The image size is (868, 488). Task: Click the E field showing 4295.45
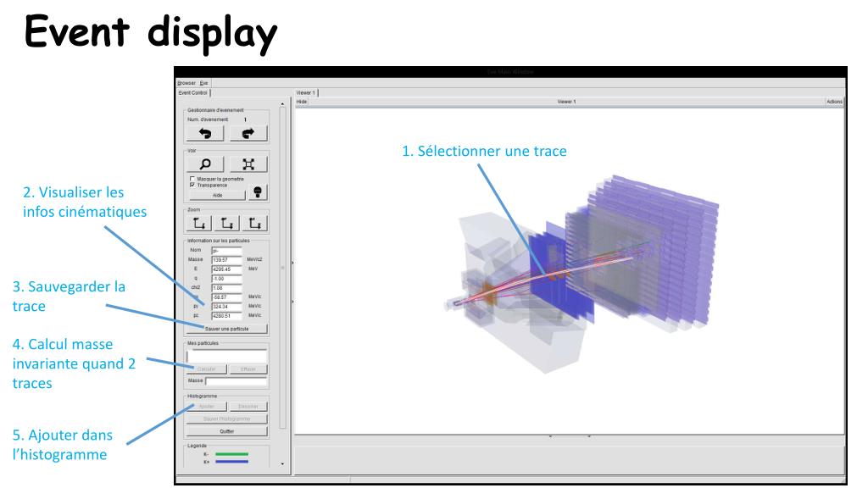tap(226, 269)
